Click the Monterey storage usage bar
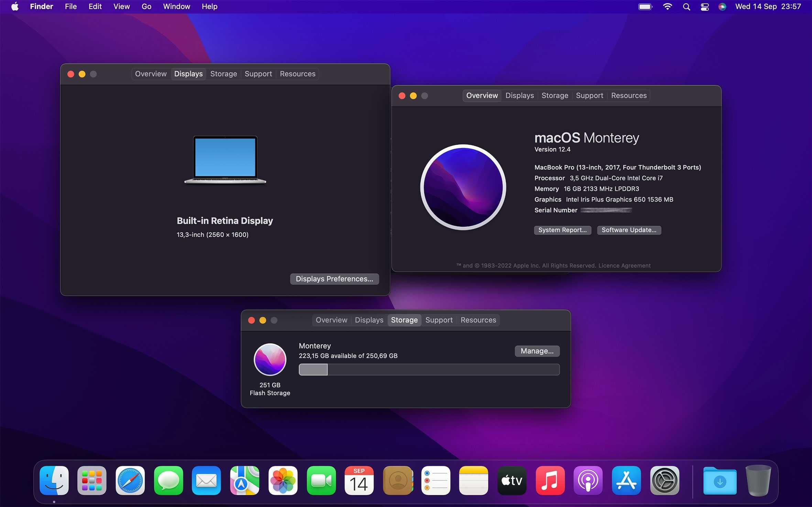This screenshot has height=507, width=812. coord(429,370)
